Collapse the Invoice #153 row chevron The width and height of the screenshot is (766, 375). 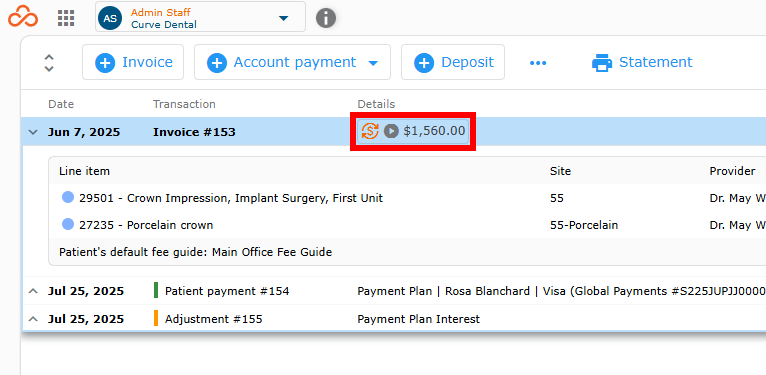[x=33, y=132]
